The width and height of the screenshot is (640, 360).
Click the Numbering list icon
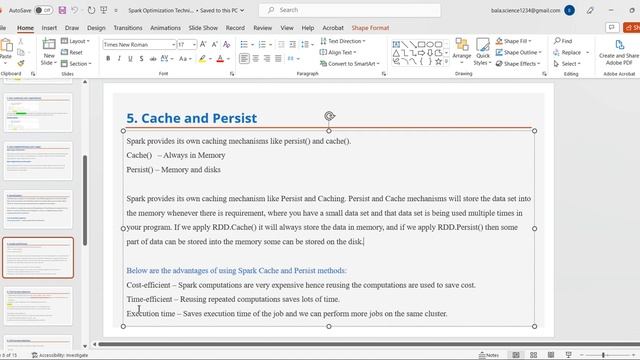pyautogui.click(x=262, y=44)
